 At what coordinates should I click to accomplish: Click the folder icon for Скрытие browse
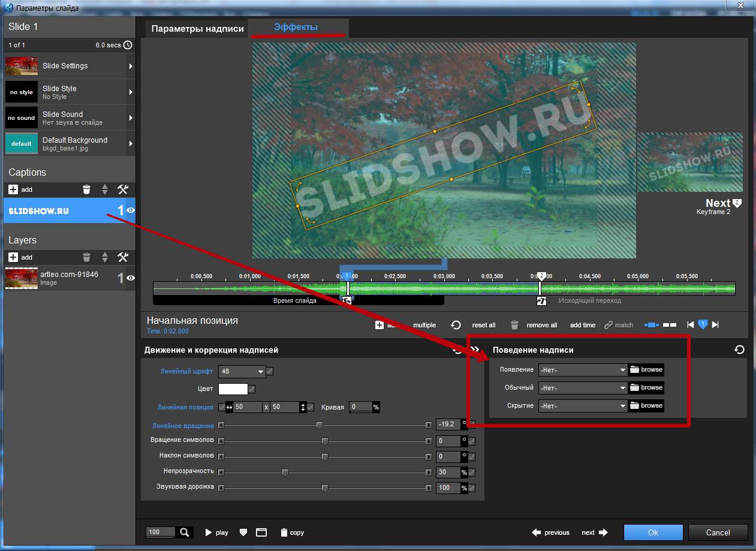pyautogui.click(x=634, y=405)
